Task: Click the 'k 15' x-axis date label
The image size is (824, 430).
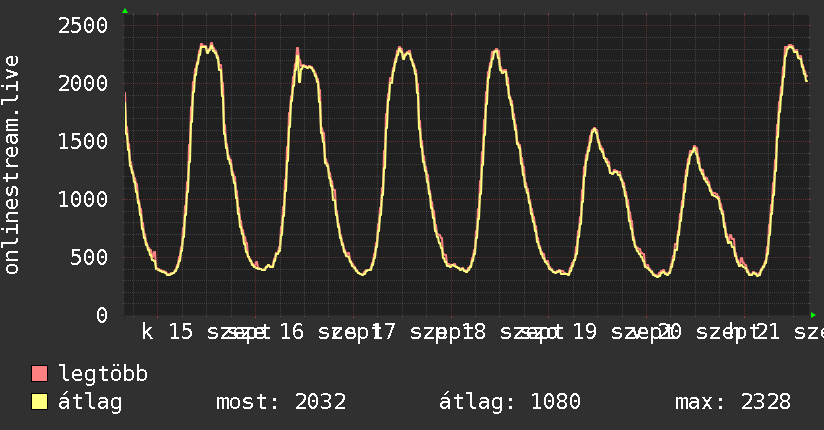Action: pos(167,332)
